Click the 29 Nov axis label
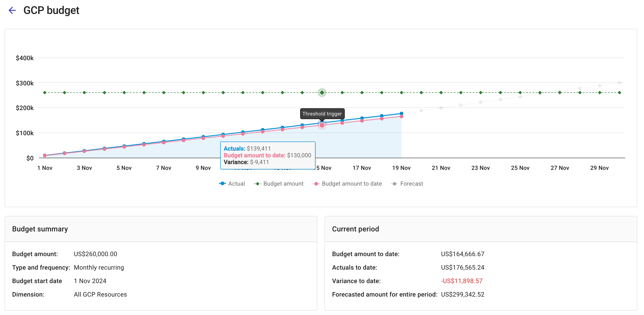Viewport: 644px width, 315px height. 600,168
